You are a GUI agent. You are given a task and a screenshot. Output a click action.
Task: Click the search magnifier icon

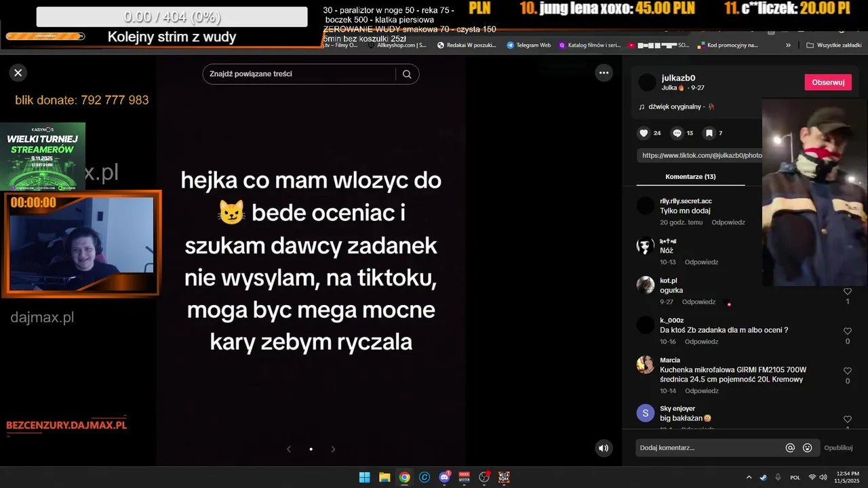[x=407, y=75]
